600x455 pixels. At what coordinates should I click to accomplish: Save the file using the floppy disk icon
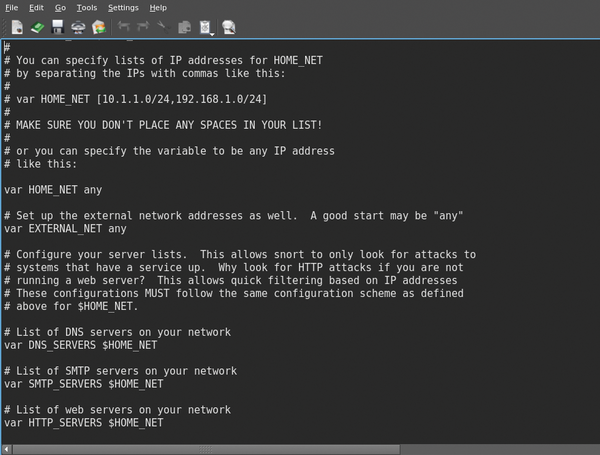click(57, 27)
